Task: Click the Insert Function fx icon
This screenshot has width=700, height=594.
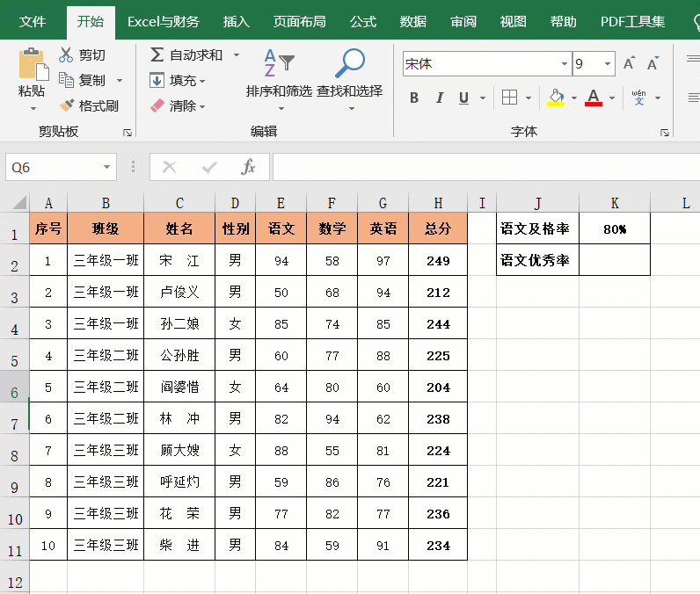Action: click(249, 167)
